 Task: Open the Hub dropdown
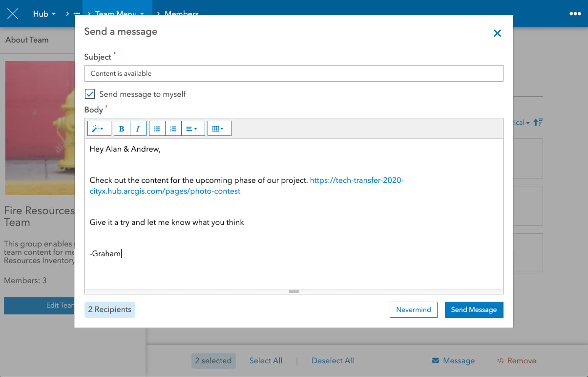[44, 14]
